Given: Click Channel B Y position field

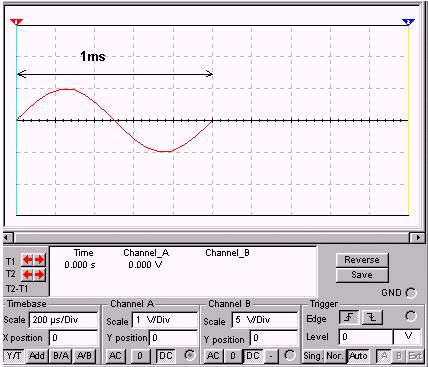Looking at the screenshot, I should 274,338.
